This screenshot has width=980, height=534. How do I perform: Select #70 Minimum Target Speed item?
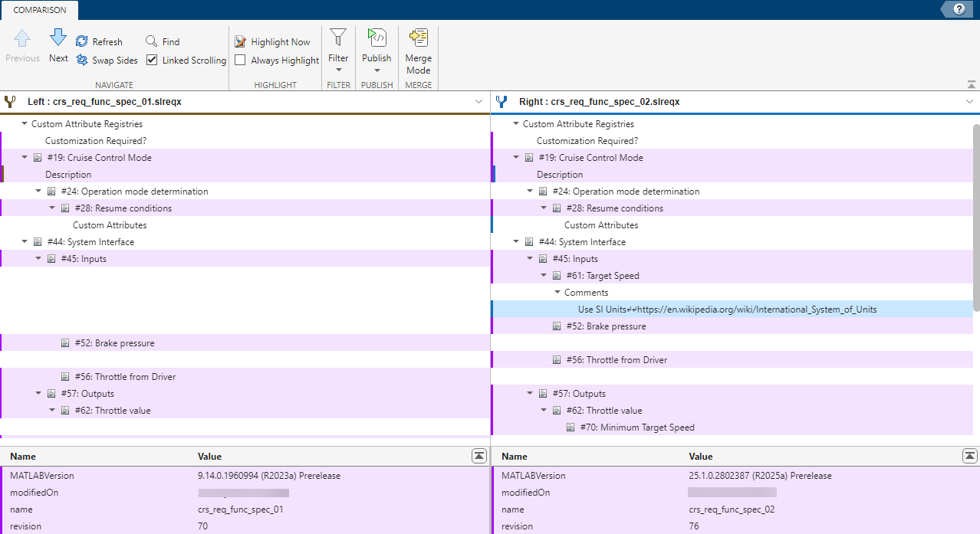click(636, 428)
